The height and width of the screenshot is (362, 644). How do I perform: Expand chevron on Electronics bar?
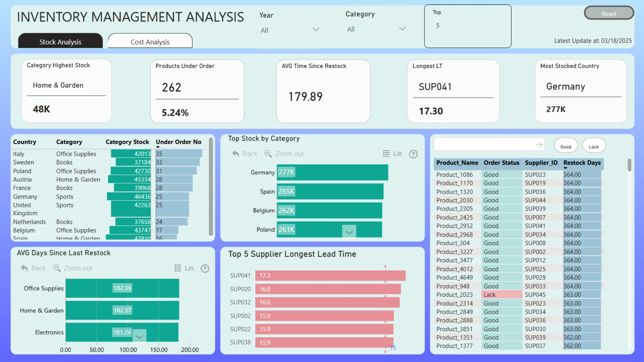coord(140,336)
